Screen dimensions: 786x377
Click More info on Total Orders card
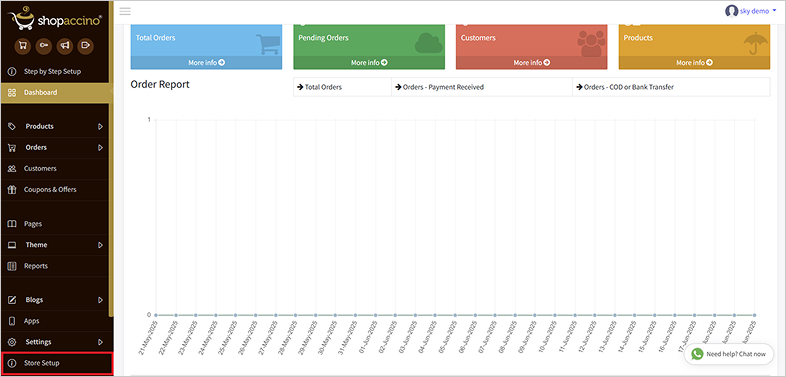[x=207, y=63]
